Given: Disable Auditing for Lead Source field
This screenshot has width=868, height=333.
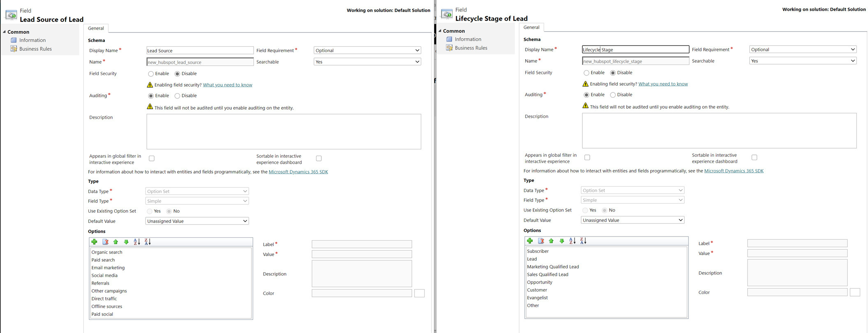Looking at the screenshot, I should click(177, 96).
